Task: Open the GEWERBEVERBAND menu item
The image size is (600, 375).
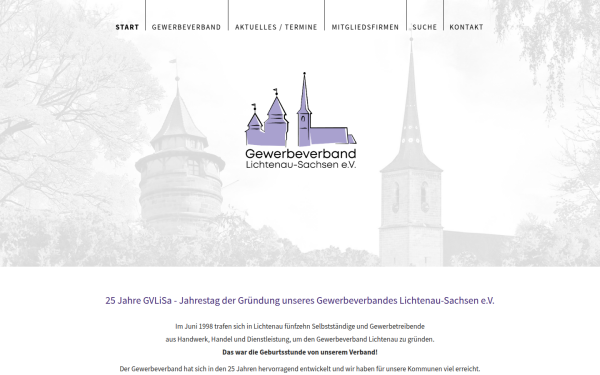Action: [186, 27]
